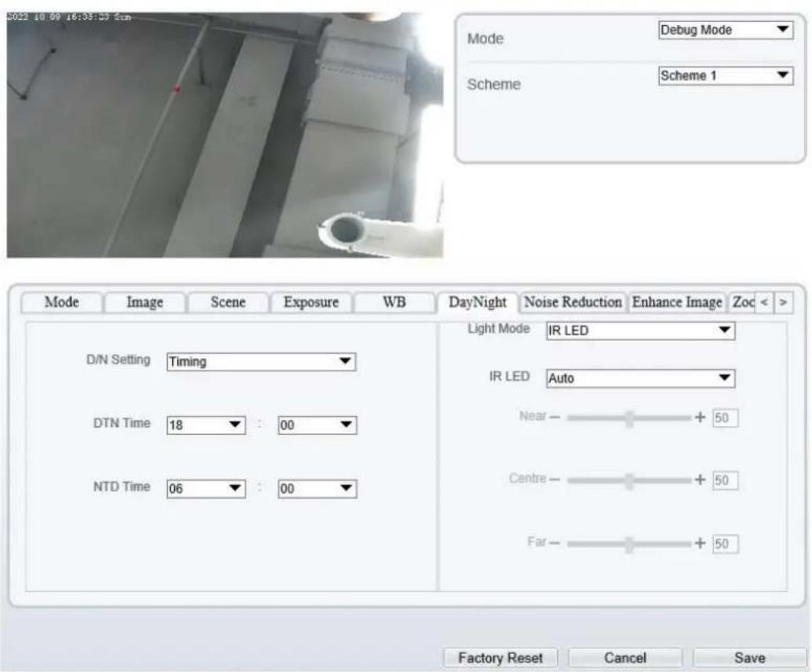The width and height of the screenshot is (812, 672).
Task: Click the Save button
Action: [x=749, y=658]
